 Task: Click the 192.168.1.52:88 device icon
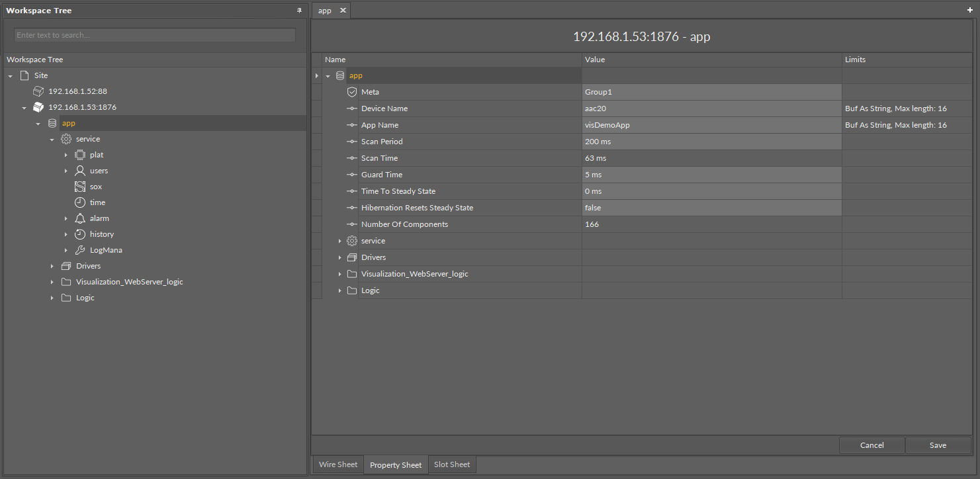click(x=38, y=91)
